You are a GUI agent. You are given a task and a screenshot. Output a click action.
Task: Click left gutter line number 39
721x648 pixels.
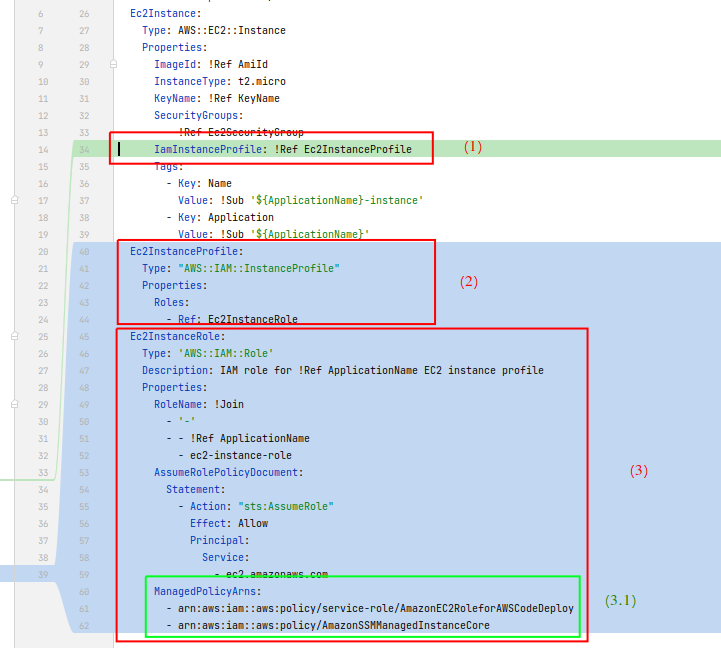[x=42, y=574]
